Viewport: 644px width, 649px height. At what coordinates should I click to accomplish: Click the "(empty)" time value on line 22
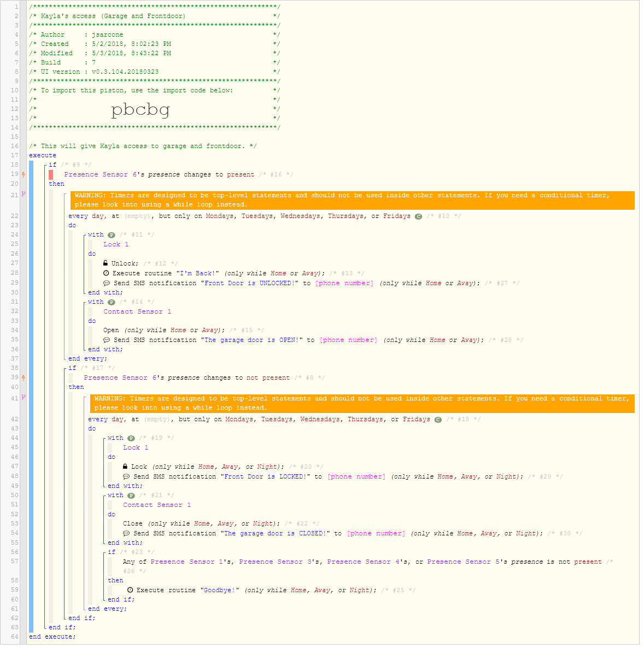pos(137,216)
